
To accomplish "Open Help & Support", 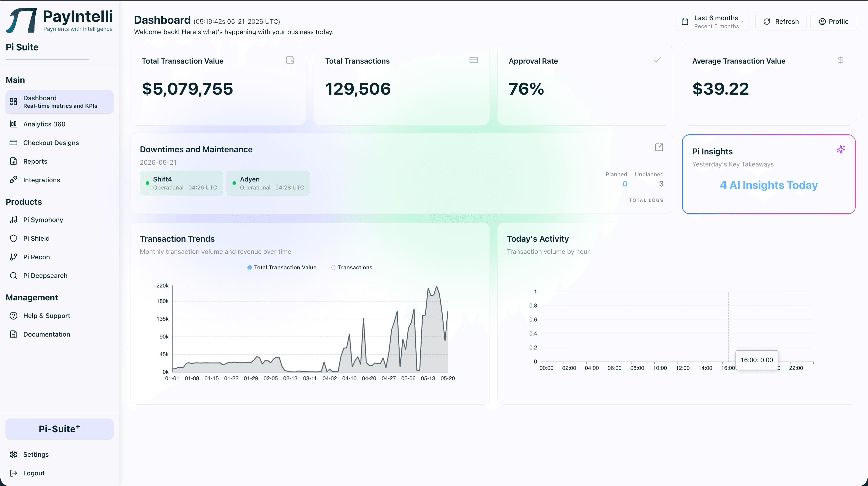I will (60, 316).
